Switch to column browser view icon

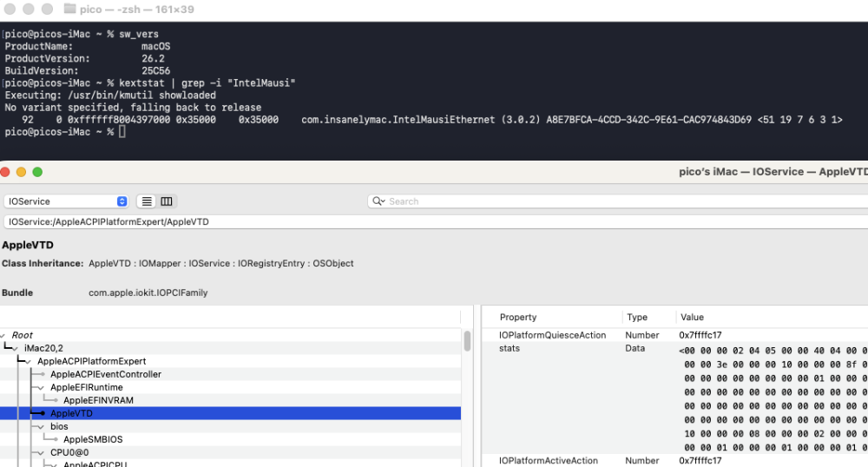(x=166, y=201)
